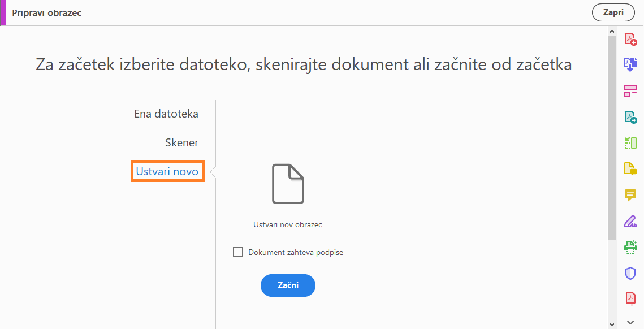This screenshot has width=644, height=329.
Task: Close Pripravi obrazec with Zapri
Action: (x=613, y=12)
